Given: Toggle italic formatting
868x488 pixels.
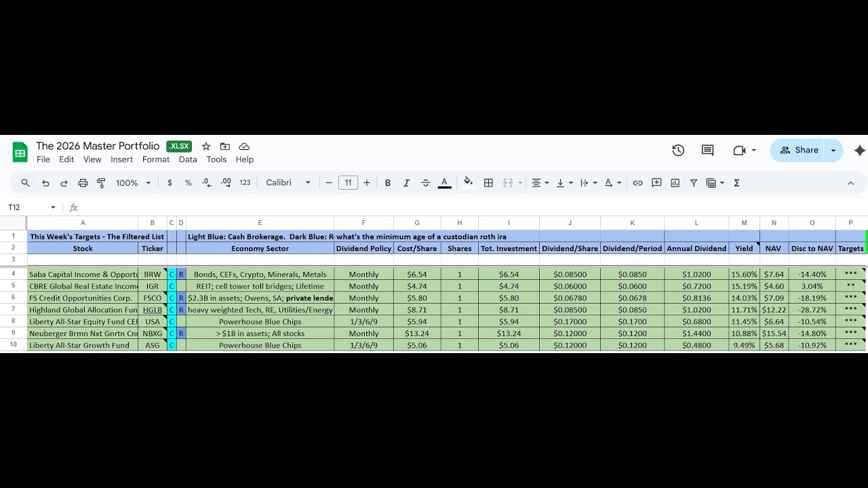Looking at the screenshot, I should coord(407,183).
